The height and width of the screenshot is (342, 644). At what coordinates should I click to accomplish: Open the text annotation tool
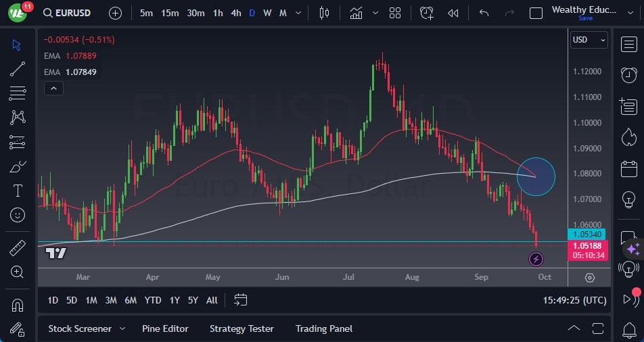pos(18,191)
